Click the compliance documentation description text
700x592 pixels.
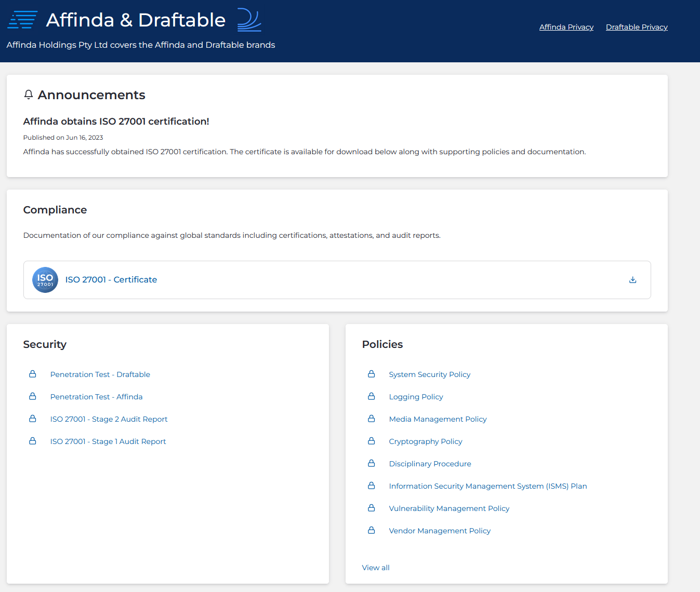click(232, 235)
